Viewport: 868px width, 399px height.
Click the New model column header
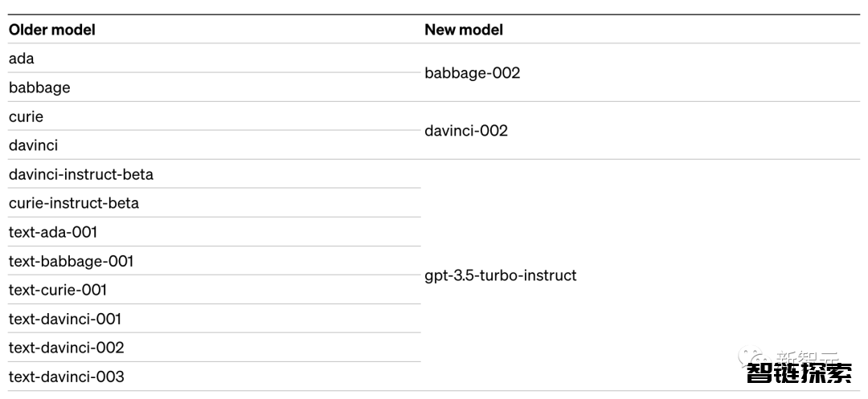[464, 30]
